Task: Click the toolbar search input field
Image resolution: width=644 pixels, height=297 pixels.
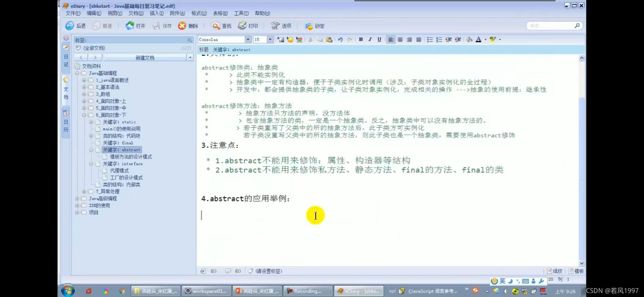Action: [x=550, y=25]
